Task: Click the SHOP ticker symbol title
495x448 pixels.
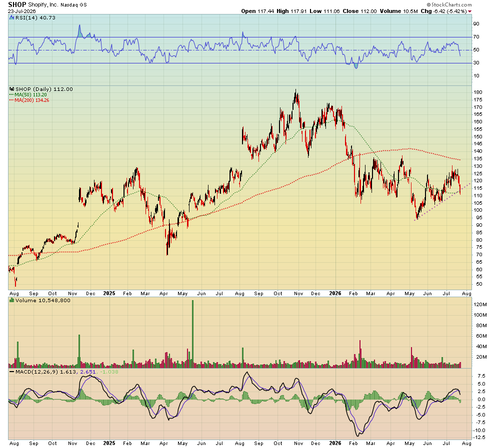Action: tap(17, 4)
